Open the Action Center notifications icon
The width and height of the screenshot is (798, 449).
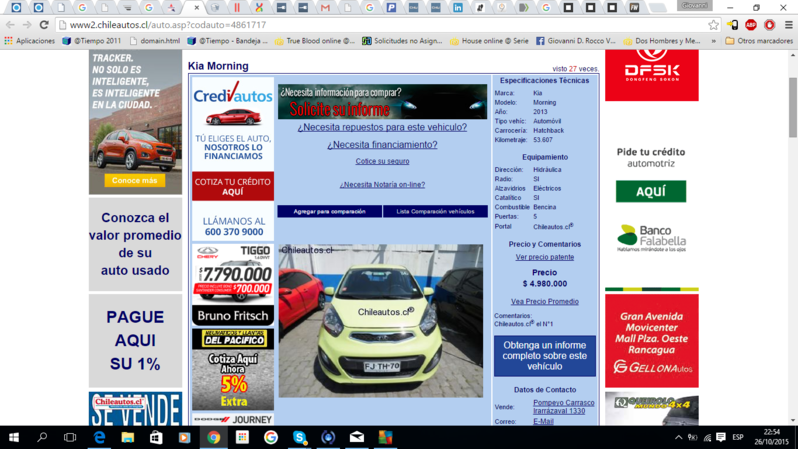pyautogui.click(x=721, y=437)
